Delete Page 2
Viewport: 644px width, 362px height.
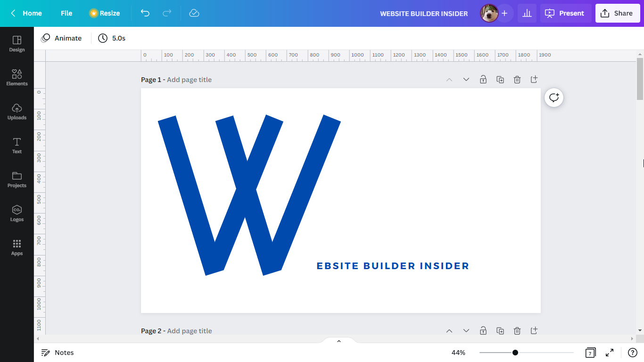pyautogui.click(x=517, y=331)
